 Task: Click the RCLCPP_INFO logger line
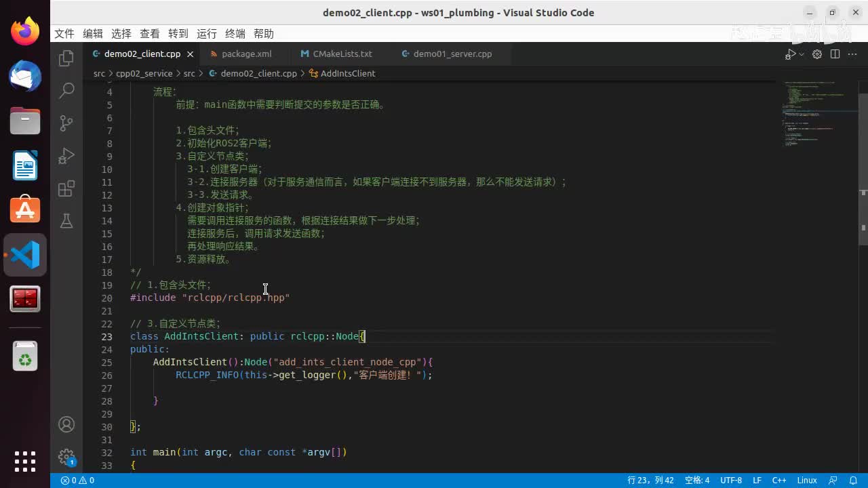(304, 375)
